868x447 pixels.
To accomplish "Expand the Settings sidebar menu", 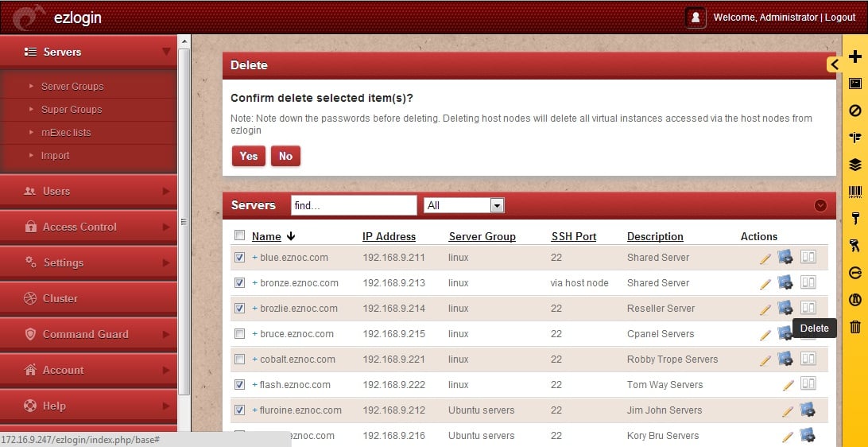I will click(x=88, y=262).
